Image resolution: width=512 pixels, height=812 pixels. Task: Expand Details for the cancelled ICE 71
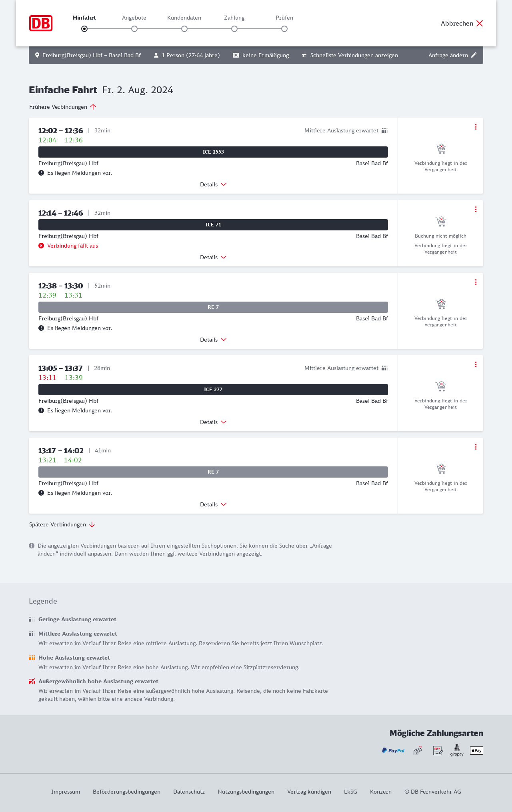213,257
